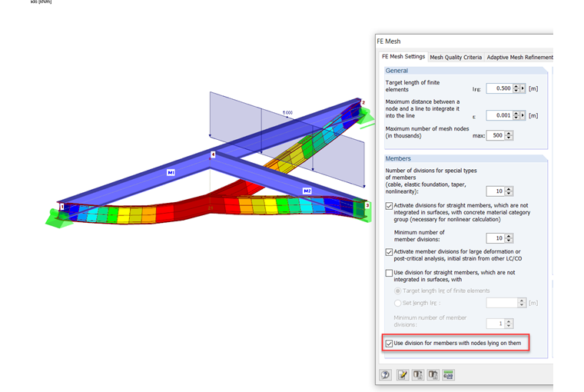Click the load default settings icon

coord(417,375)
